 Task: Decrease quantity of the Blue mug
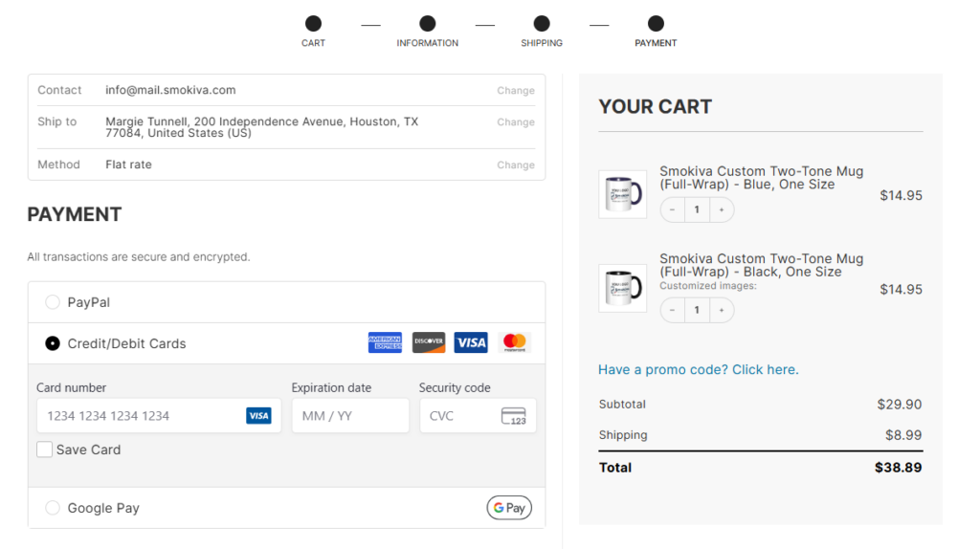[x=672, y=209]
